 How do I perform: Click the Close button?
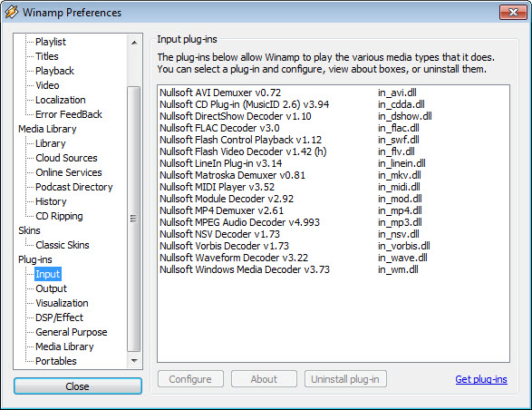(78, 386)
